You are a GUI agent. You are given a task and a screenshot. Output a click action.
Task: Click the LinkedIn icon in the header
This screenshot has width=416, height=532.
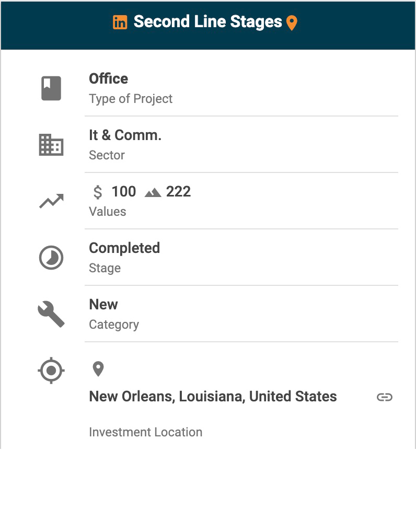tap(120, 22)
